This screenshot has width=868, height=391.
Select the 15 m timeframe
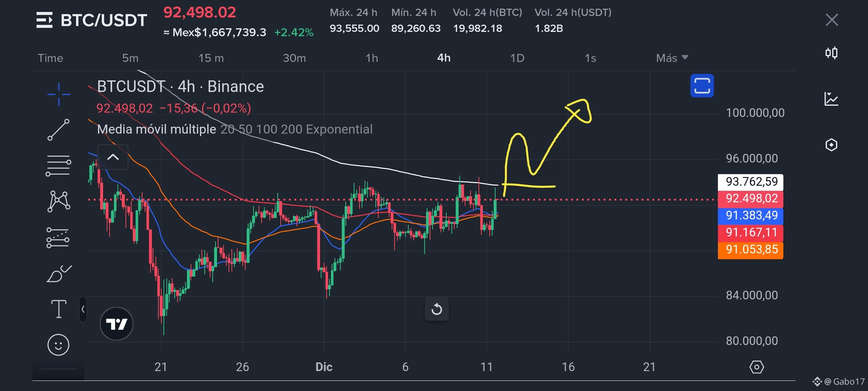[x=211, y=58]
